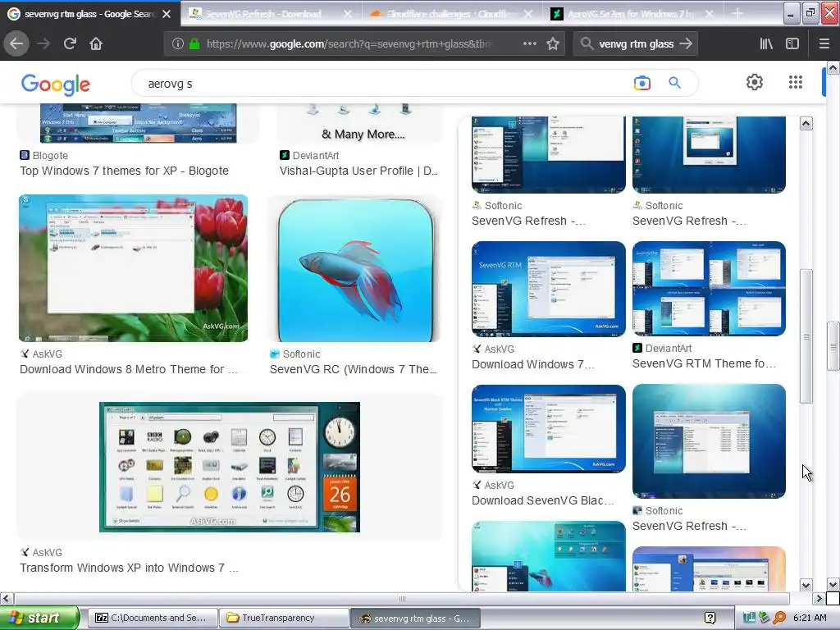Click the green padlock security icon
The width and height of the screenshot is (840, 630).
click(x=194, y=44)
